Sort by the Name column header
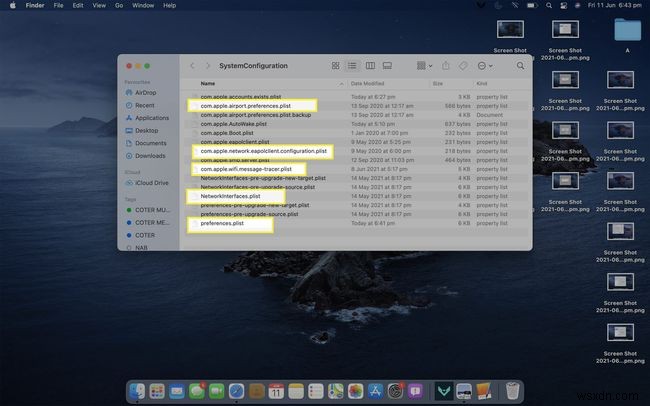 (208, 83)
